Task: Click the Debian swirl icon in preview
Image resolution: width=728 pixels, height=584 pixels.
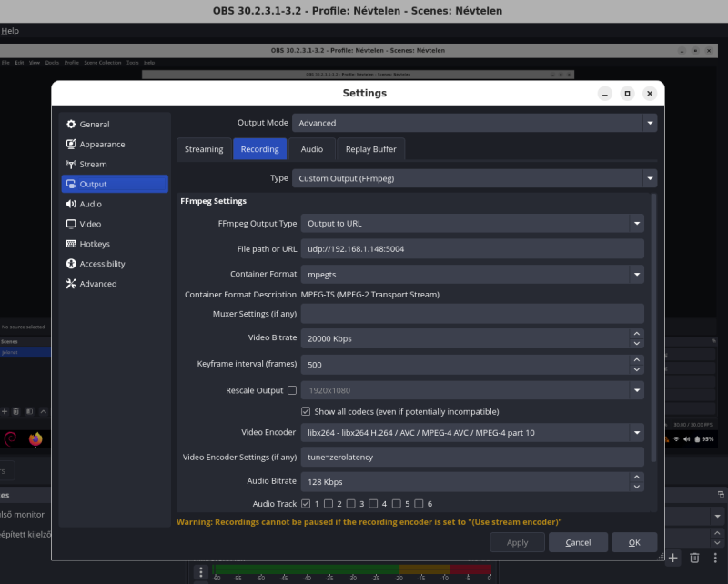Action: pos(10,438)
